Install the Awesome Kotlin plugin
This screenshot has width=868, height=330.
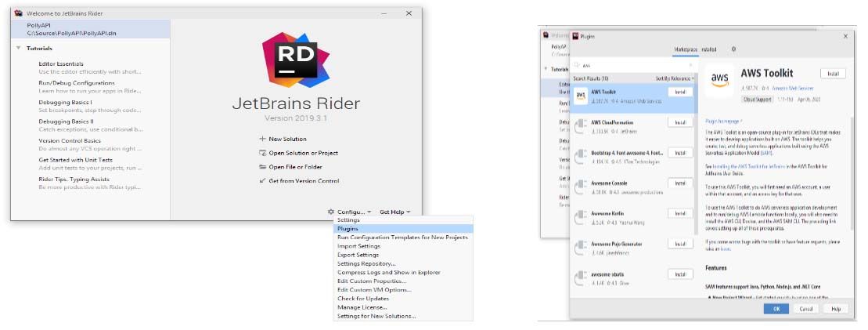click(x=680, y=213)
